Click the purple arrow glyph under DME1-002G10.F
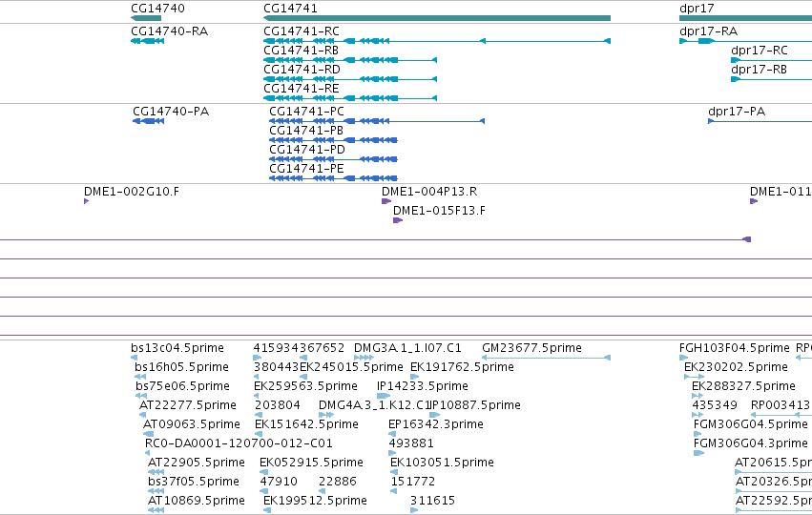812x515 pixels. click(x=86, y=201)
